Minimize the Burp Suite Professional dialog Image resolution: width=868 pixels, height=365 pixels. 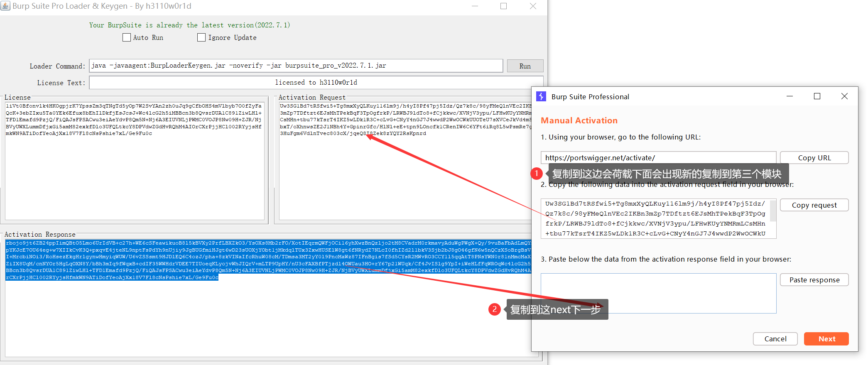(x=790, y=96)
